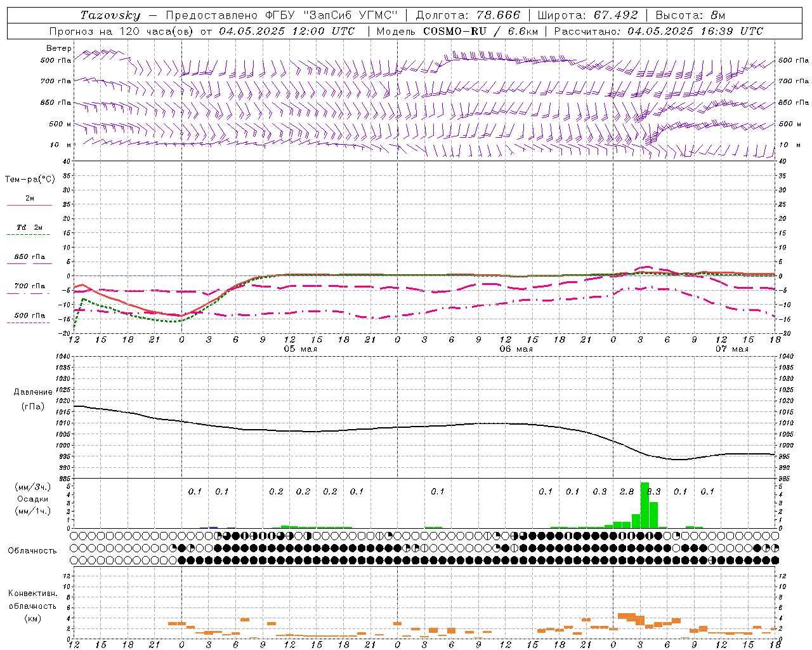Viewport: 812px width, 650px height.
Task: Select the 'Td 2м' dew point legend entry
Action: click(30, 227)
